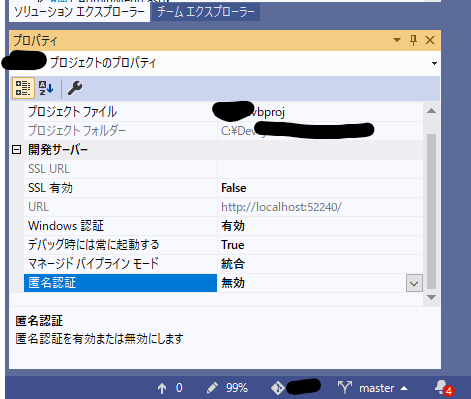Open Properties window position dropdown arrow

coord(397,40)
